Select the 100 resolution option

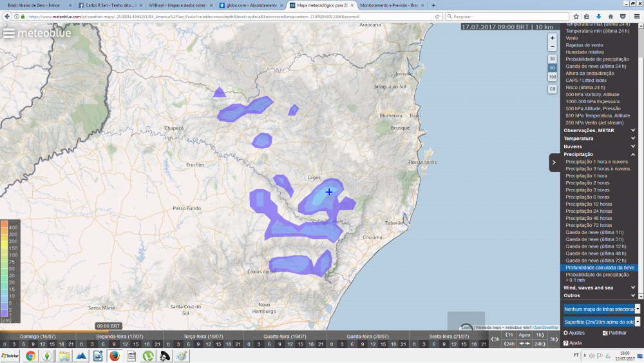pos(552,77)
